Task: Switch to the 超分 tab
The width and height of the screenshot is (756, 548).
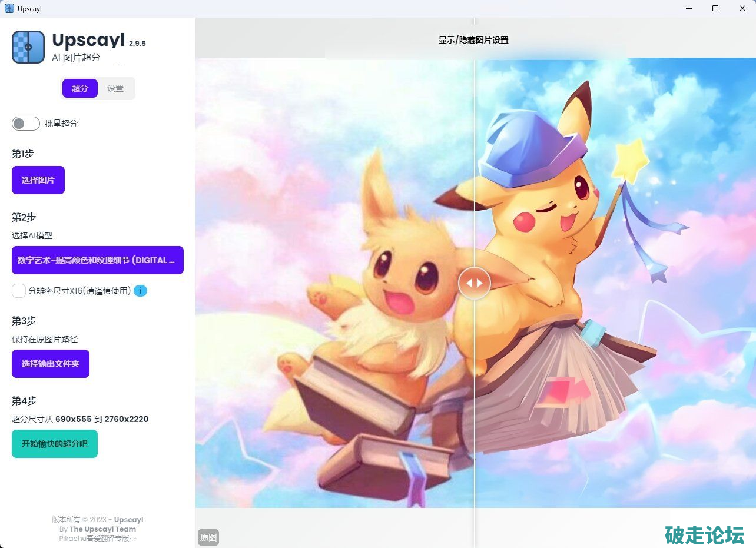Action: [x=80, y=88]
